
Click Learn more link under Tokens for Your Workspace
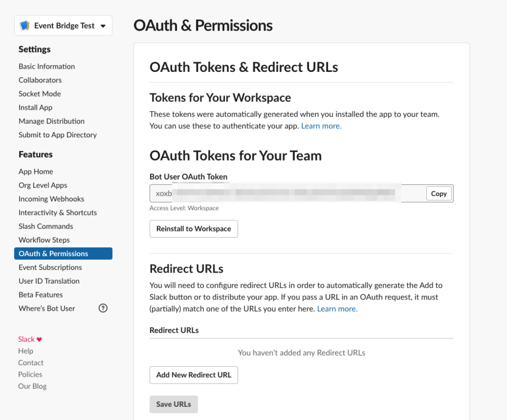click(321, 126)
